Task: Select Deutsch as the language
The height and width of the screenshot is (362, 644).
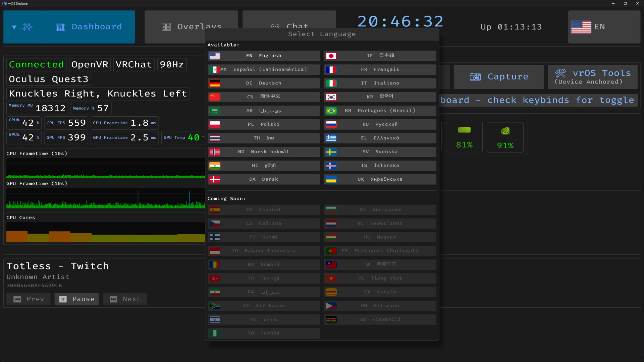Action: click(264, 83)
